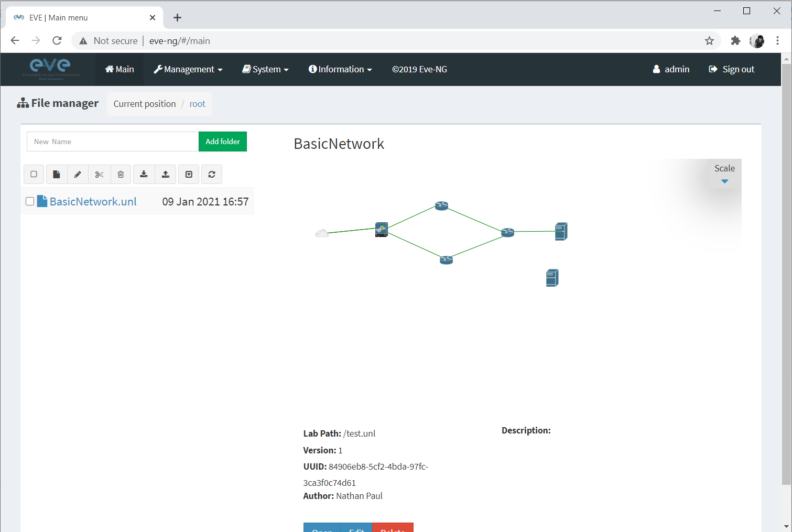The width and height of the screenshot is (792, 532).
Task: Cut the selected lab with scissors icon
Action: [99, 174]
